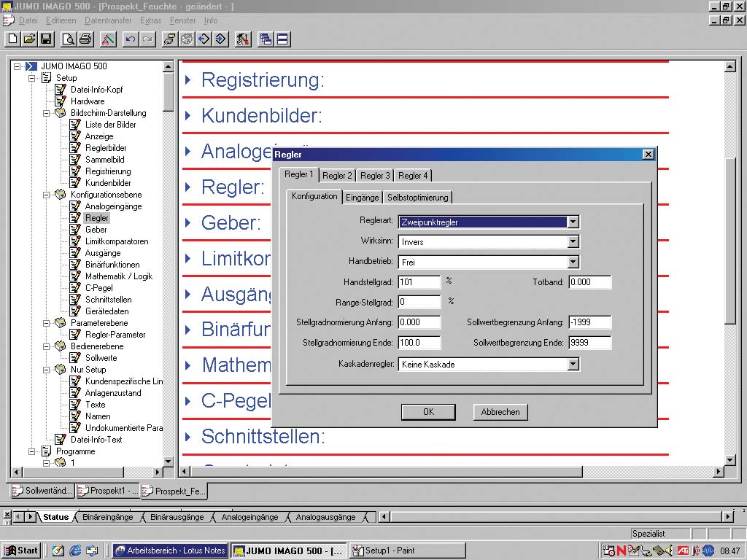This screenshot has width=747, height=560.
Task: Click the cascade windows toolbar icon
Action: point(266,39)
